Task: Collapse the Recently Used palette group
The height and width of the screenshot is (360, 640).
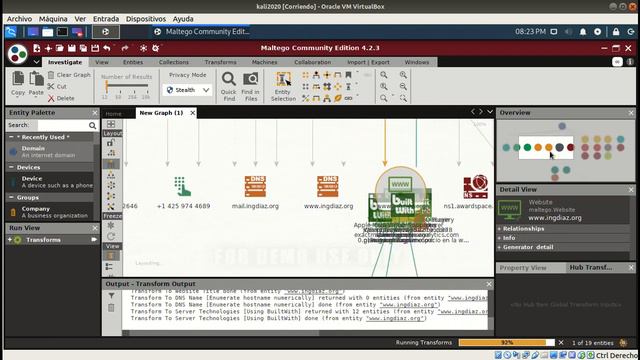Action: click(x=11, y=137)
